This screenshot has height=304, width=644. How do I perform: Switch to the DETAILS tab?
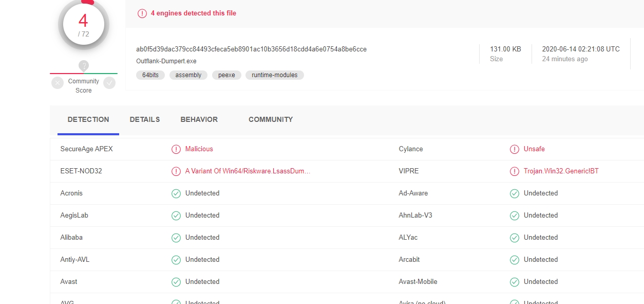tap(145, 119)
